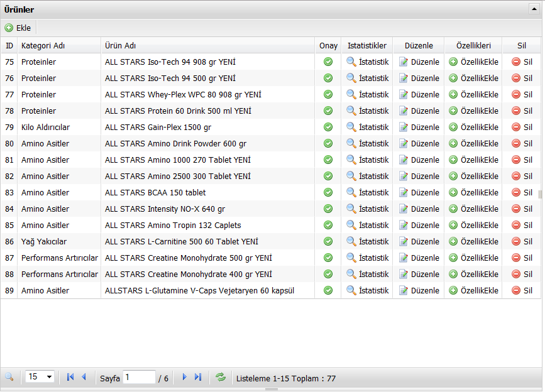Delete product ID 76 with Sil
This screenshot has width=545, height=392.
coord(522,78)
